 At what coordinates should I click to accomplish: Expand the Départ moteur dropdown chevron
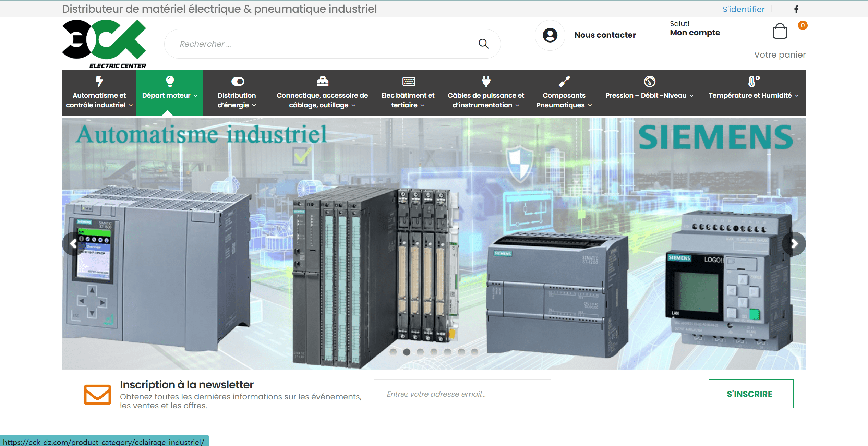tap(196, 96)
